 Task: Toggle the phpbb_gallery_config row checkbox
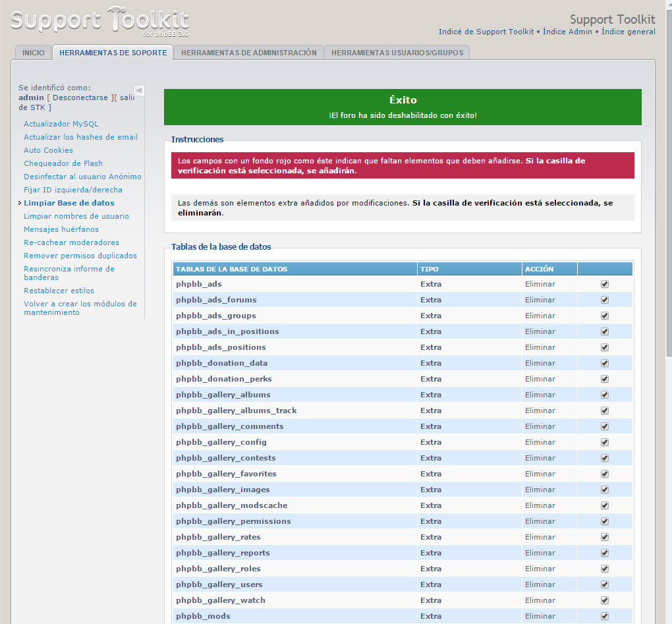coord(604,442)
